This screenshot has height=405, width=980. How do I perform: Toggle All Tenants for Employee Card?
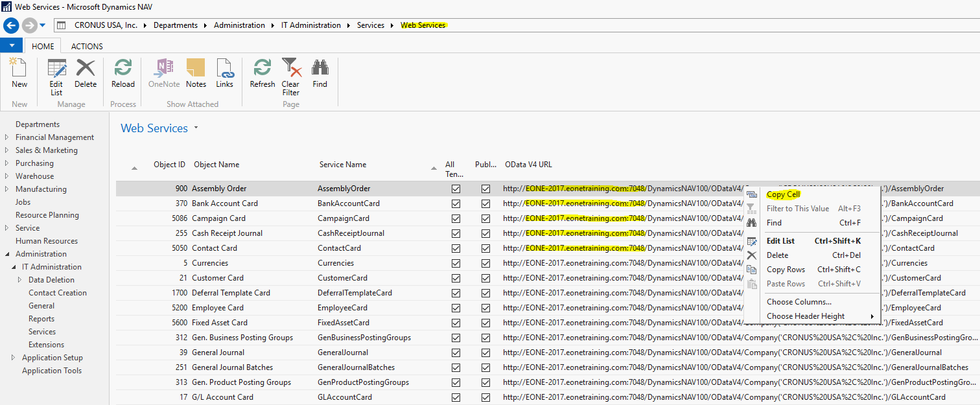(456, 308)
